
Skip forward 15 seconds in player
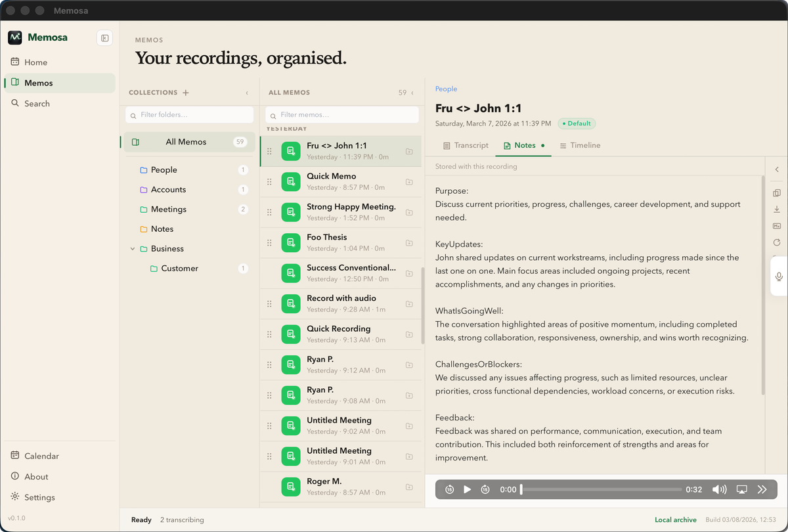[x=485, y=489]
